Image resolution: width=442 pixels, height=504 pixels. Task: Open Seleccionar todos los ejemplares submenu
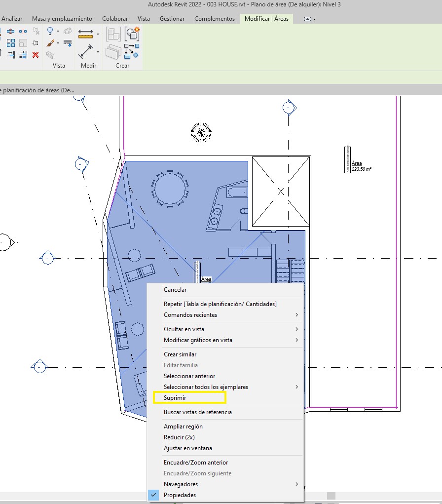point(206,387)
